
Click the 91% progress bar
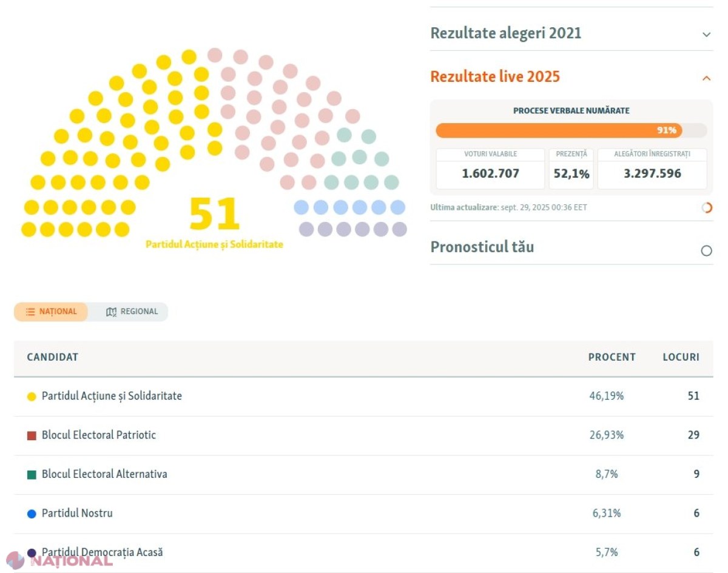[571, 130]
